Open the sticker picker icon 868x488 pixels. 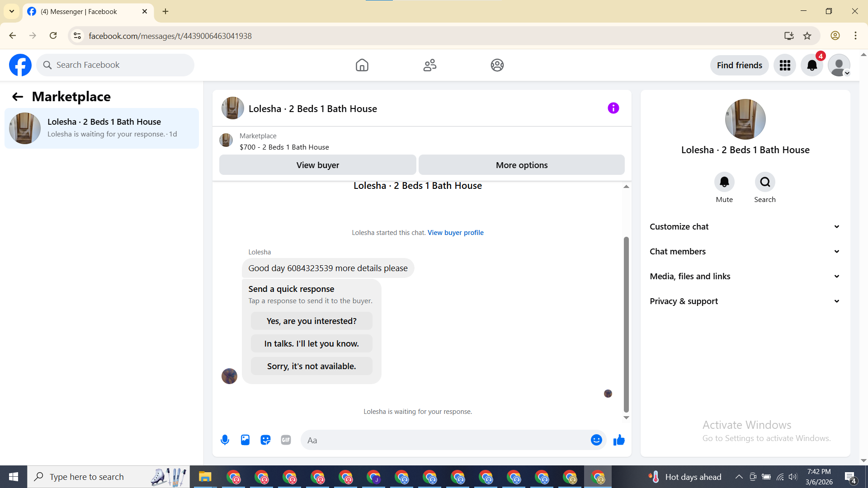point(265,440)
